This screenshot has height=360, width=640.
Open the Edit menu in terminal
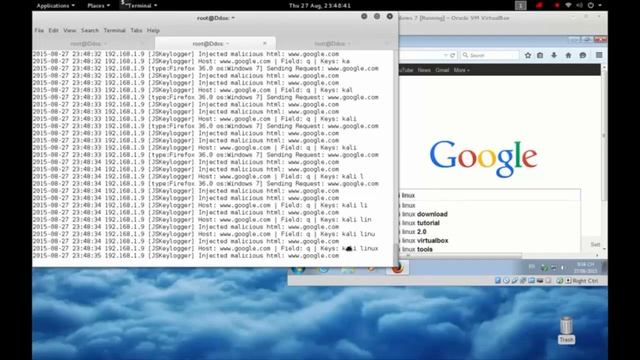[53, 30]
